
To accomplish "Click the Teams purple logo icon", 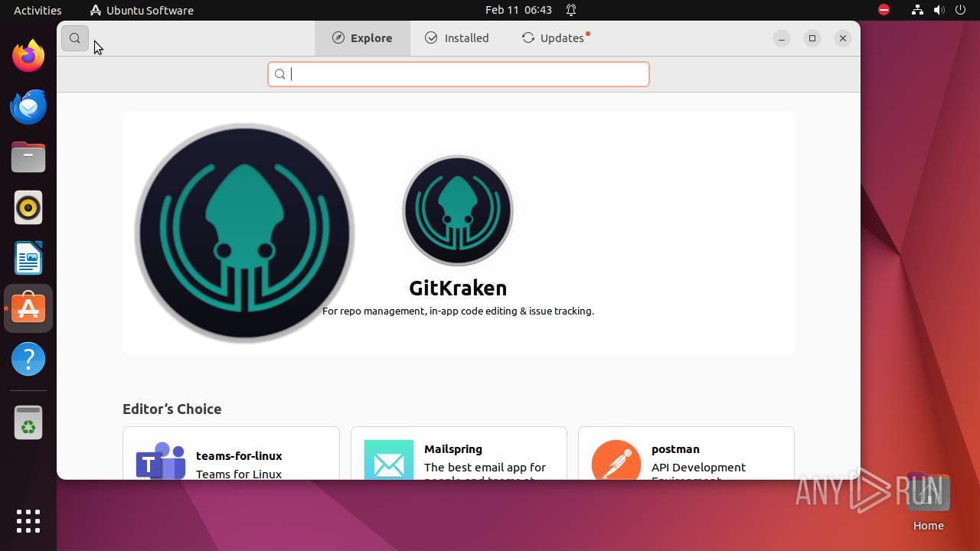I will pos(161,460).
